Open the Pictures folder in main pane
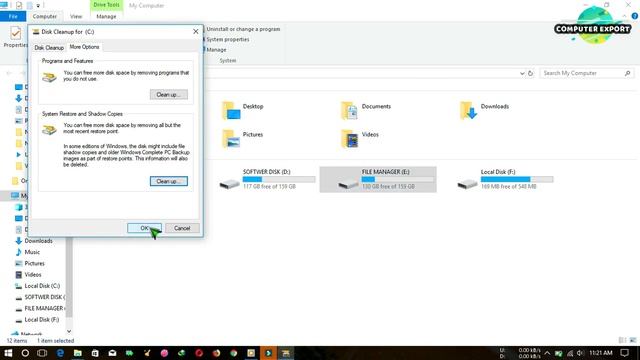640x360 pixels. [243, 138]
